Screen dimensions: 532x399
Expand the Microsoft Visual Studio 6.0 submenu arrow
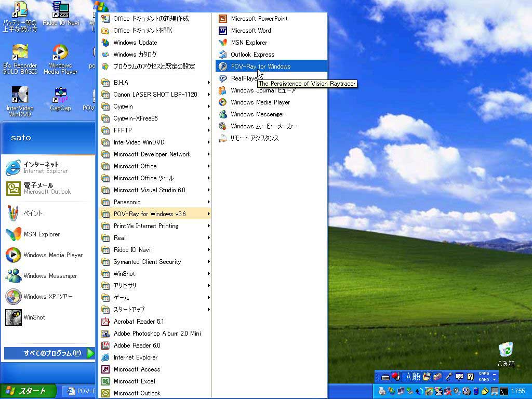click(208, 190)
